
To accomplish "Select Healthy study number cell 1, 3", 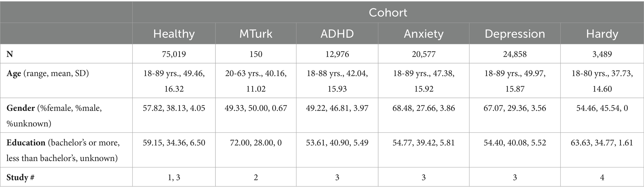I will pos(174,177).
